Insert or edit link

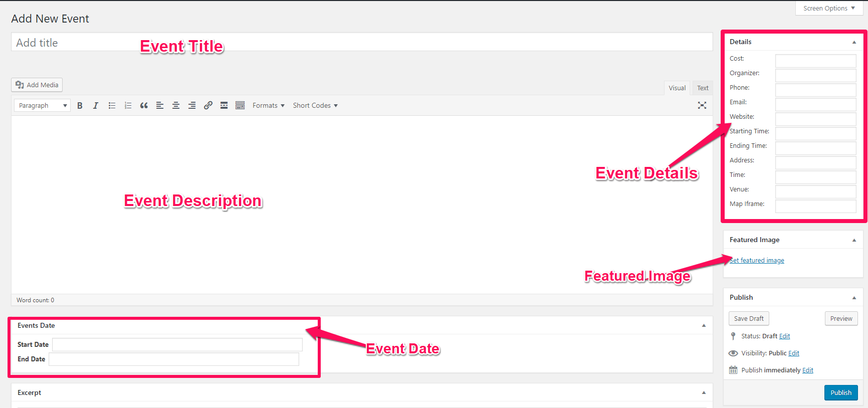click(x=208, y=105)
